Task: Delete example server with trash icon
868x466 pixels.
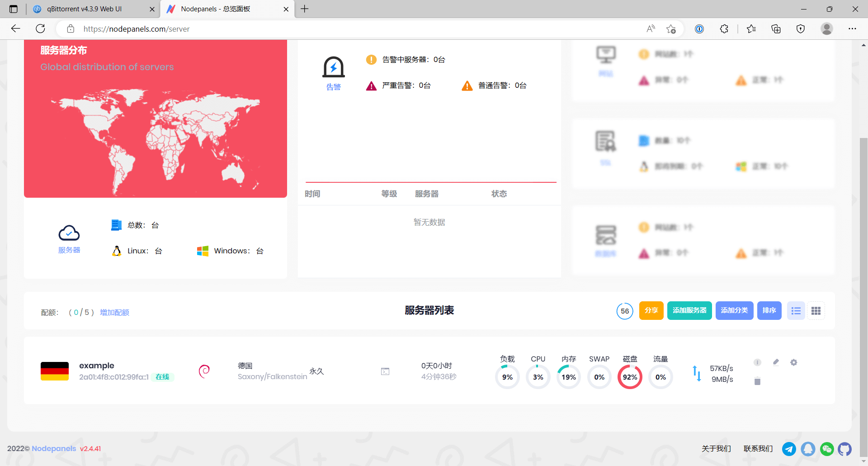Action: point(757,381)
